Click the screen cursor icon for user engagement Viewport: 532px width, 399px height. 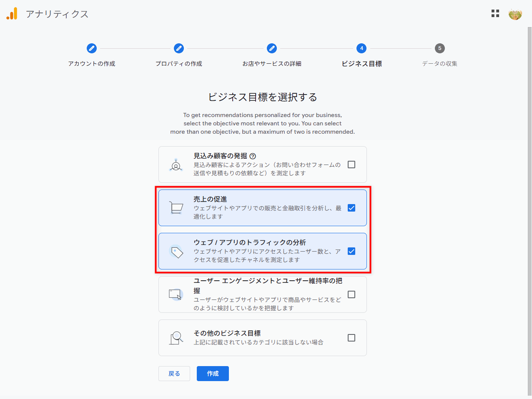pyautogui.click(x=176, y=294)
